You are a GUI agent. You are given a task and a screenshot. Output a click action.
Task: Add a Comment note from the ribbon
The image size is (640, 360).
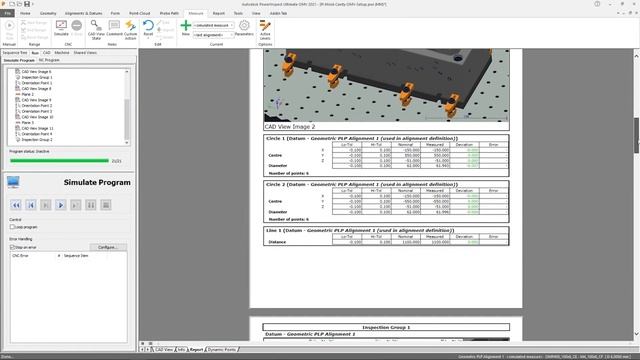114,28
